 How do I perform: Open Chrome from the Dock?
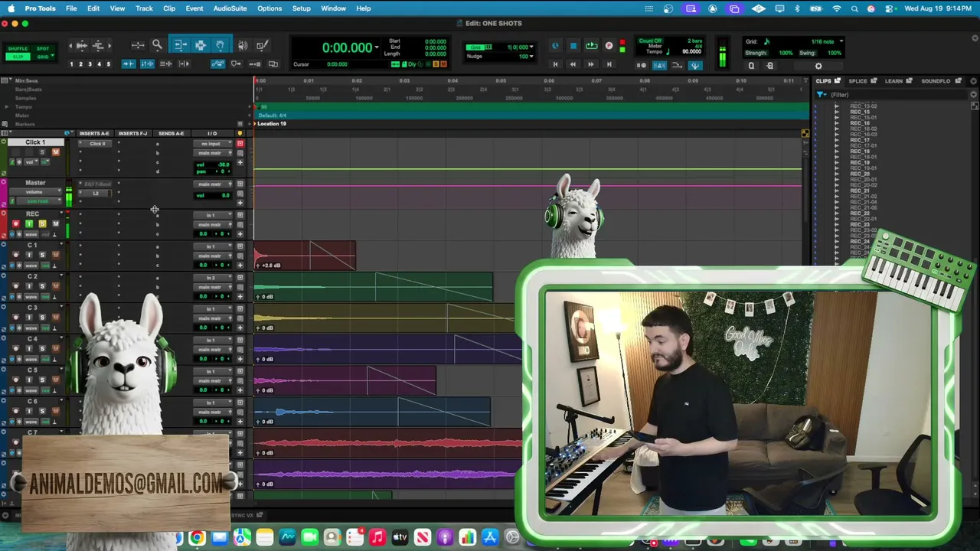point(197,538)
